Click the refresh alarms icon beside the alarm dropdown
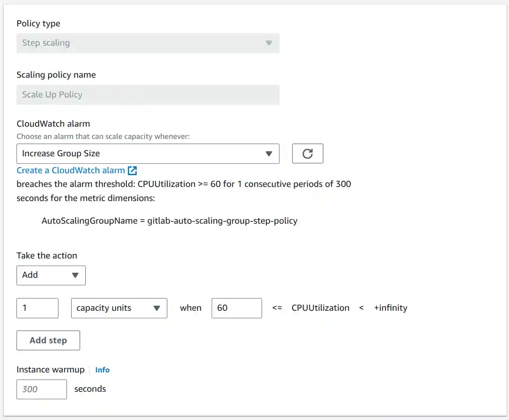The width and height of the screenshot is (509, 420). click(x=307, y=153)
